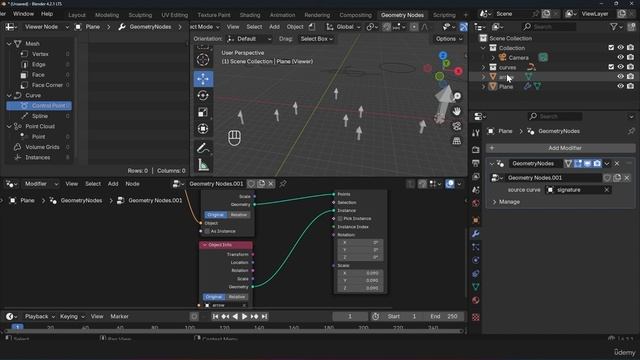Open the Options dropdown in viewport
The image size is (640, 360).
click(449, 39)
